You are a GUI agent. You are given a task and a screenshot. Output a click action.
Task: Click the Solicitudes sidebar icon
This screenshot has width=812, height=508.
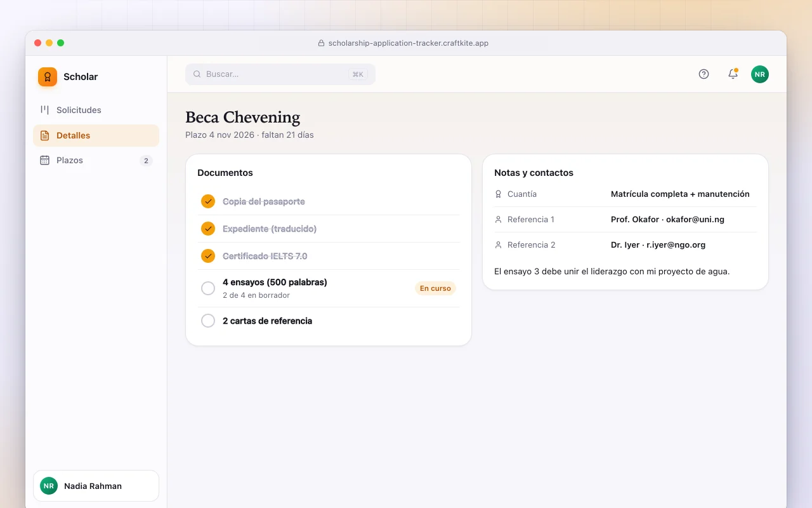click(44, 110)
